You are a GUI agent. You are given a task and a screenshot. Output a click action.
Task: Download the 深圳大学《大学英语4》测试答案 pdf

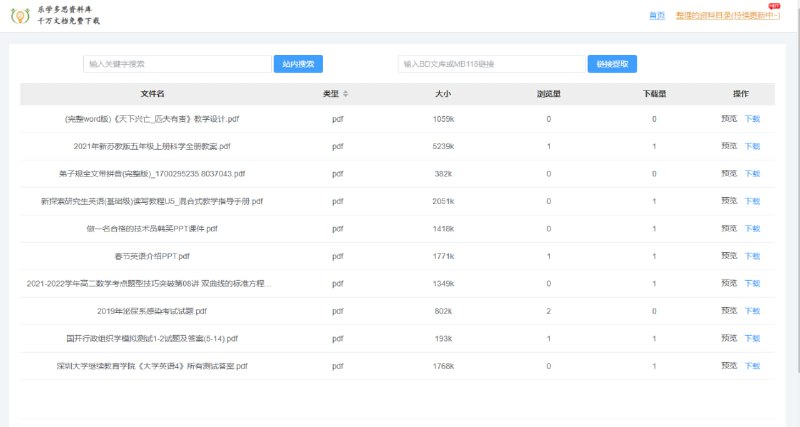pyautogui.click(x=752, y=366)
